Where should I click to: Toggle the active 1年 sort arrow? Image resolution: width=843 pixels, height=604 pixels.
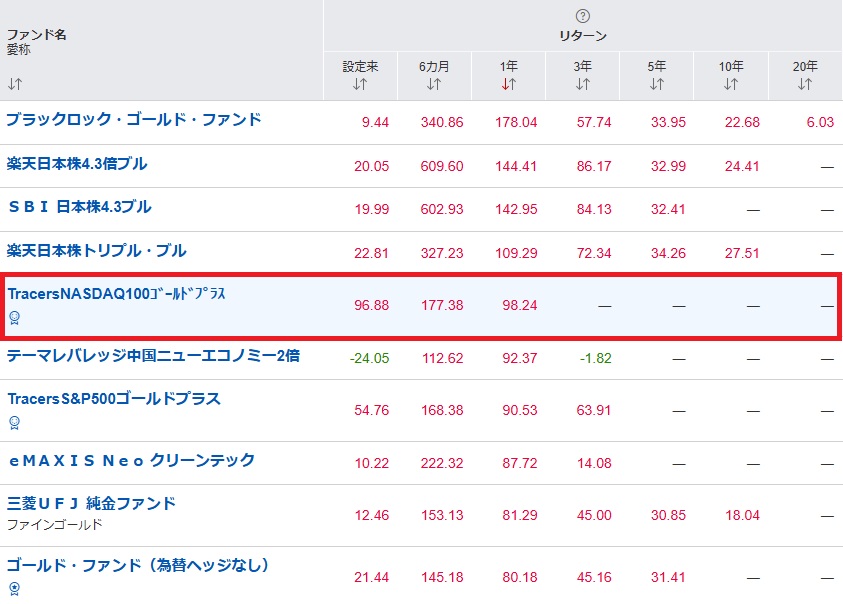point(509,84)
